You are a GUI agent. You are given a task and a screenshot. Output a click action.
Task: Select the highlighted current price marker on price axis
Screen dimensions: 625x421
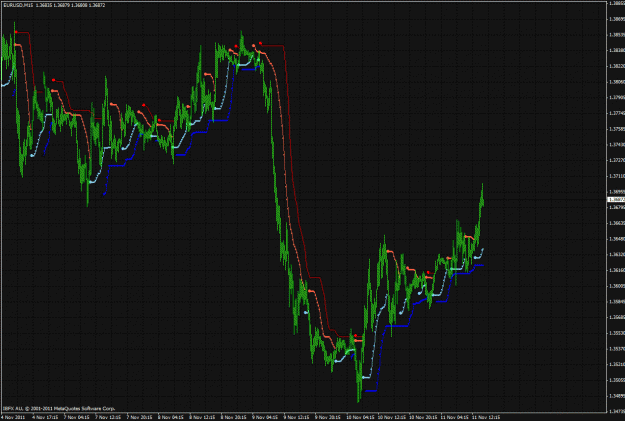616,199
